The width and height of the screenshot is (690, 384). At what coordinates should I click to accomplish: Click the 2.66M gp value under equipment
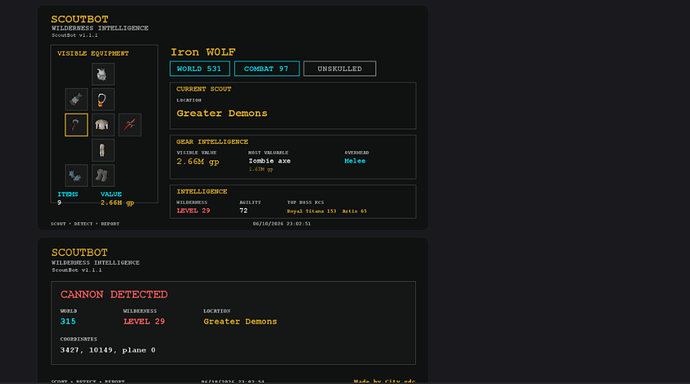117,203
